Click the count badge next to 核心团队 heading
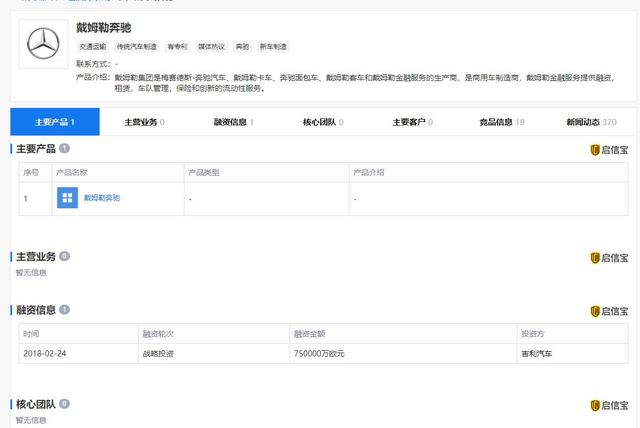 pyautogui.click(x=64, y=404)
